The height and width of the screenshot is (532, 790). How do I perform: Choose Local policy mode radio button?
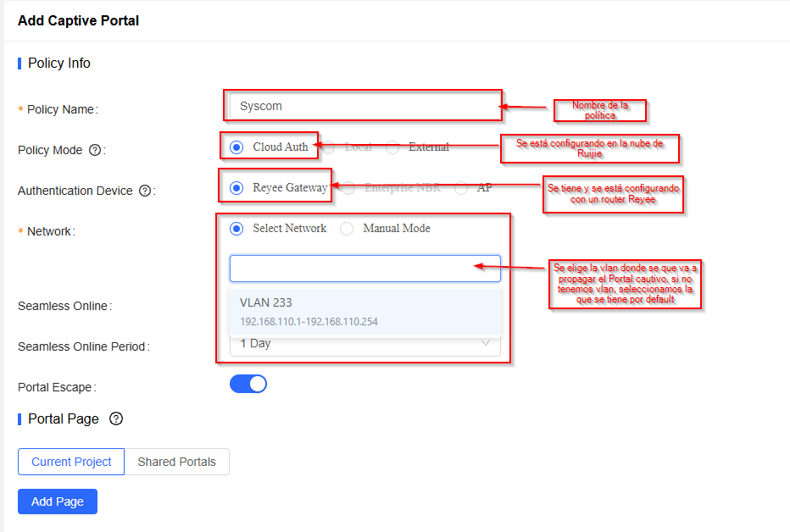point(328,147)
